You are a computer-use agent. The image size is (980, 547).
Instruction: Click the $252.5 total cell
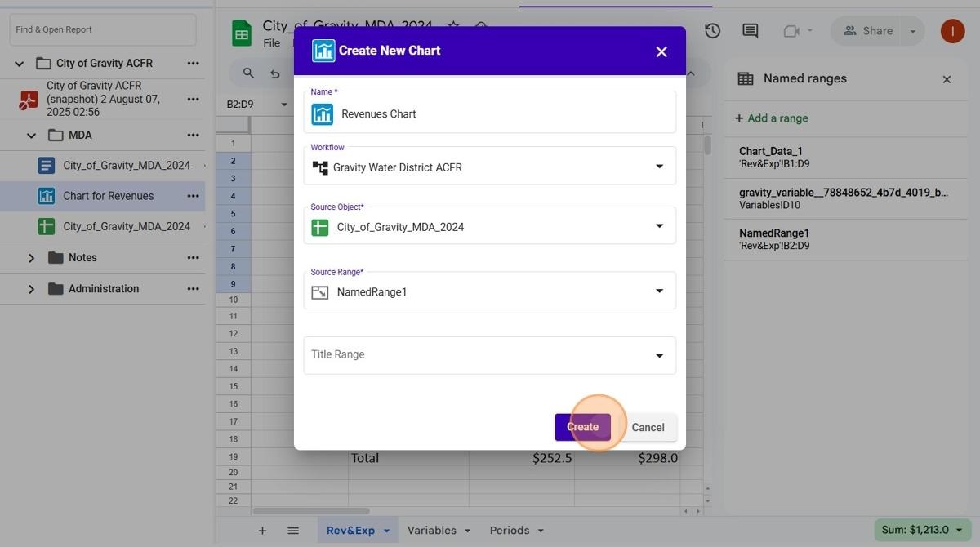521,458
